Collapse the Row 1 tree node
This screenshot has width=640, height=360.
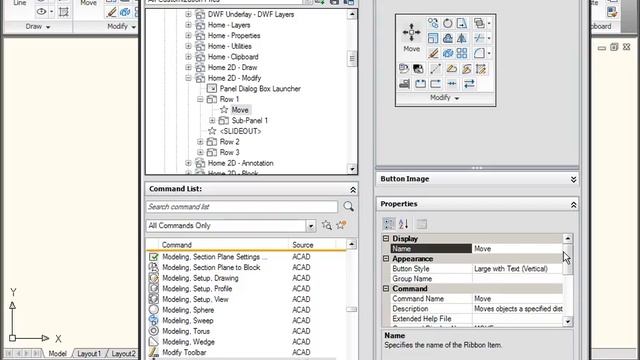(x=200, y=99)
